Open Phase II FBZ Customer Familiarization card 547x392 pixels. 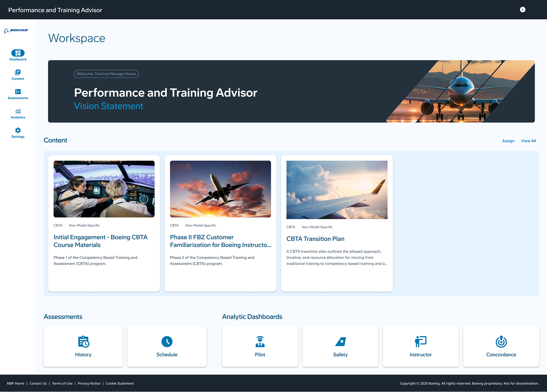[x=220, y=223]
